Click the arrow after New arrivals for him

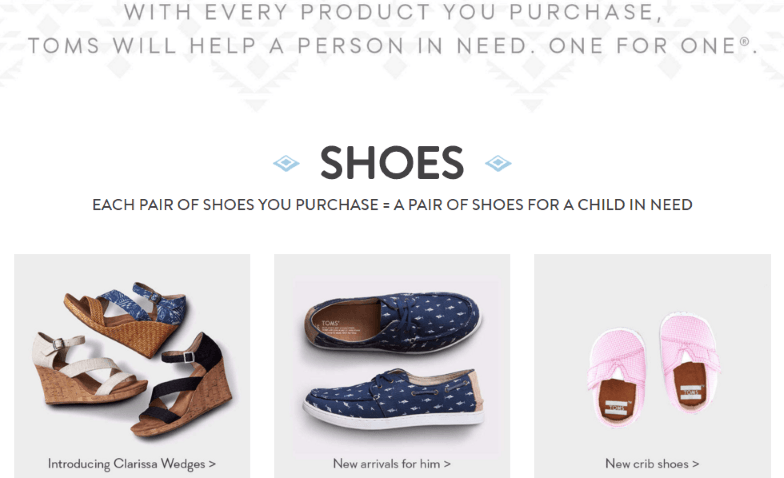click(x=447, y=464)
